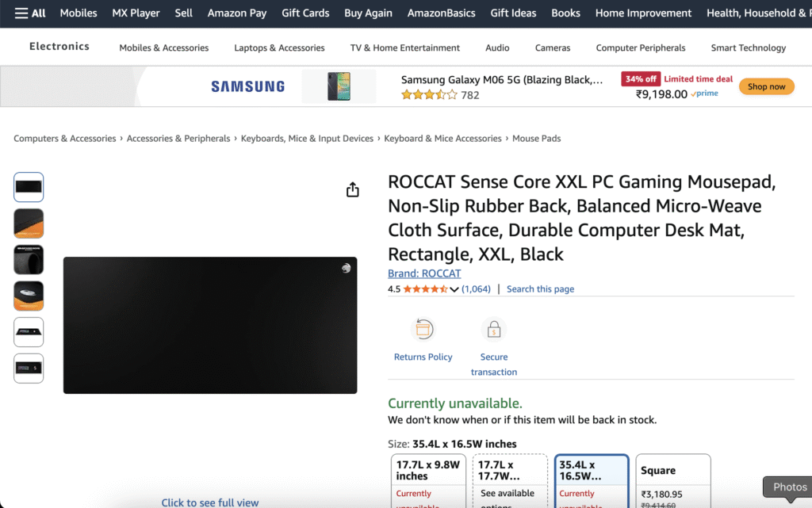Click Keyboards, Mice & Input Devices breadcrumb
The width and height of the screenshot is (812, 508).
(x=307, y=138)
